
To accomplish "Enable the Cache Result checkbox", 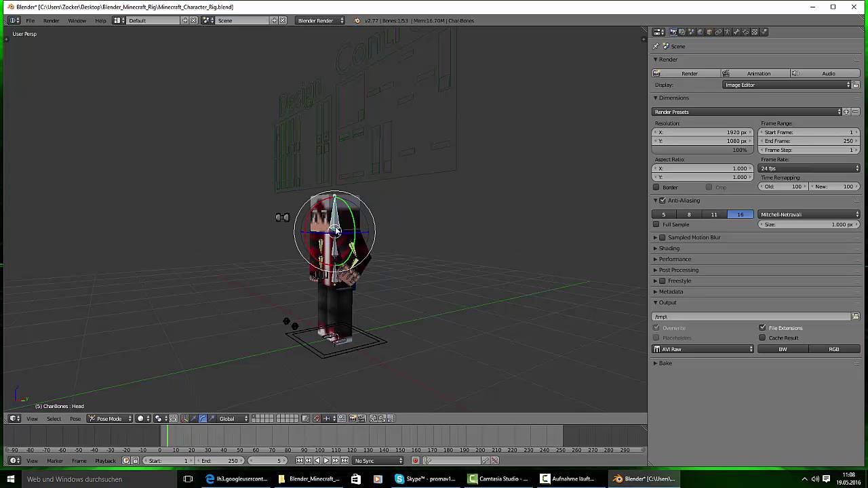I will 762,338.
